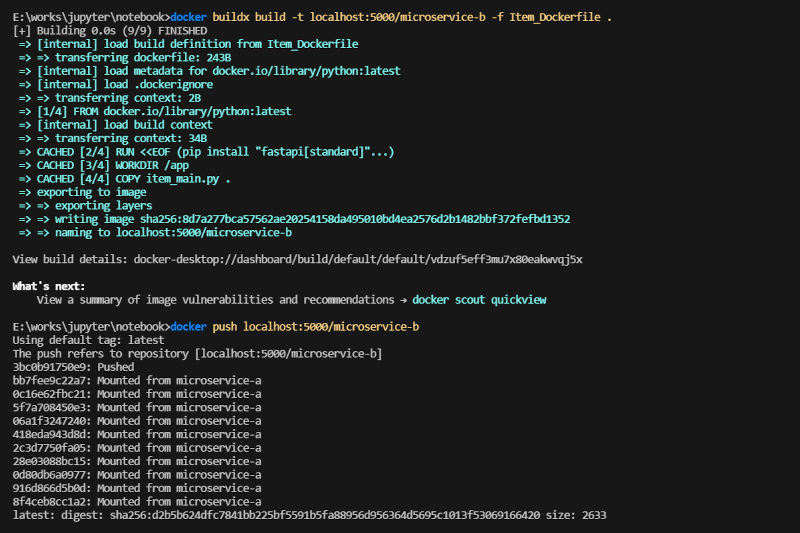This screenshot has height=533, width=800.
Task: Click 'The push refers to repository' line
Action: coord(197,354)
